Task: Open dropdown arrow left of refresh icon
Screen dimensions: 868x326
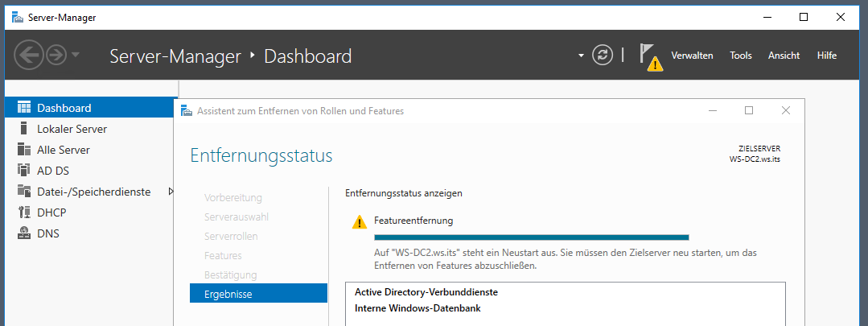Action: pyautogui.click(x=581, y=56)
